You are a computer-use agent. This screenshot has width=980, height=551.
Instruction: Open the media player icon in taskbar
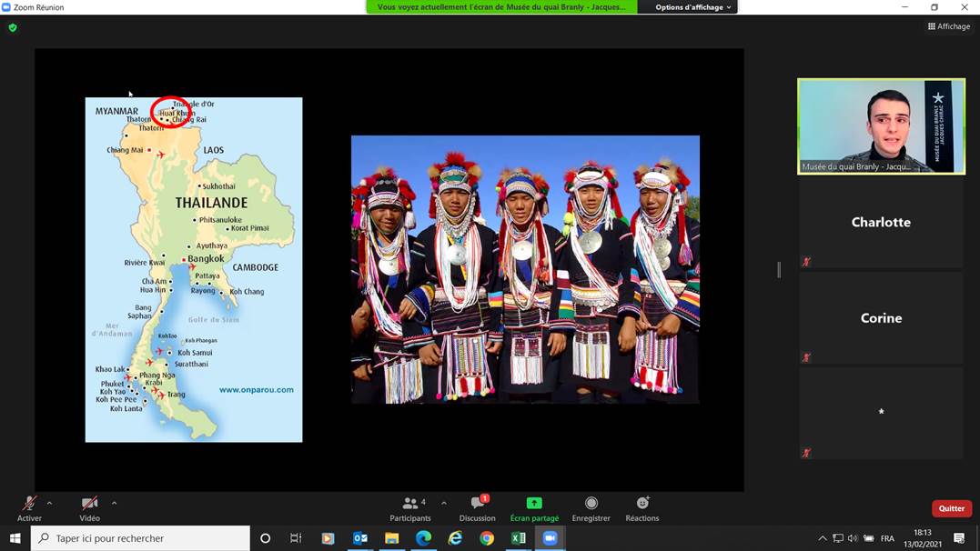click(328, 538)
